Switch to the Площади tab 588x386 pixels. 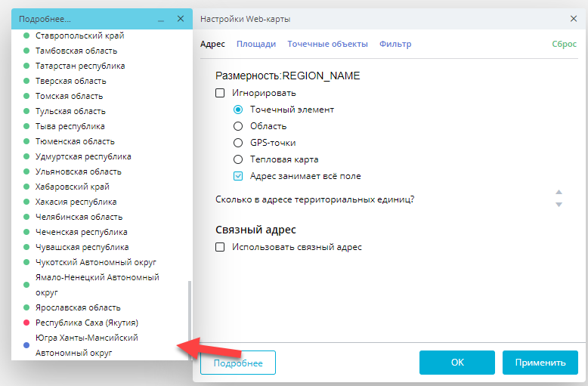(x=256, y=44)
